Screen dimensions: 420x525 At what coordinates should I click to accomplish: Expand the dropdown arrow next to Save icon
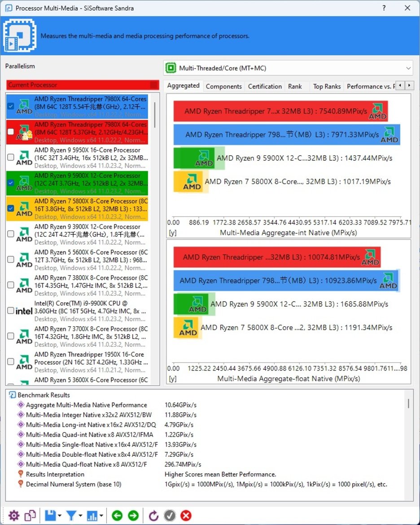(x=60, y=516)
